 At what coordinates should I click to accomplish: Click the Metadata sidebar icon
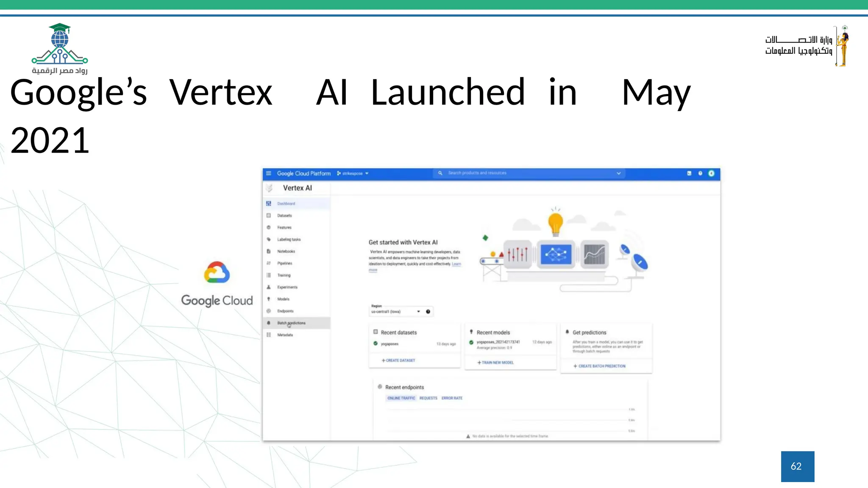pyautogui.click(x=268, y=335)
